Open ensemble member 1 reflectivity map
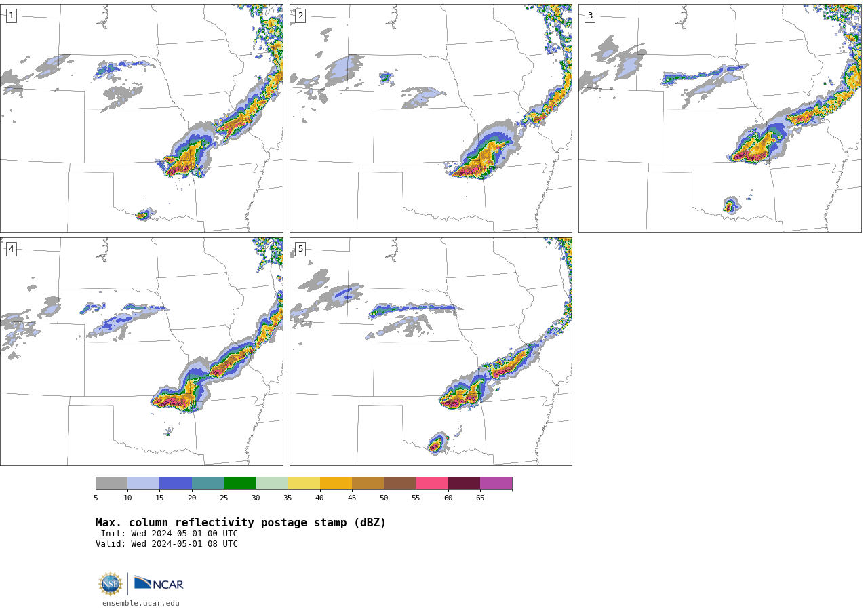Image resolution: width=868 pixels, height=611 pixels. (142, 118)
